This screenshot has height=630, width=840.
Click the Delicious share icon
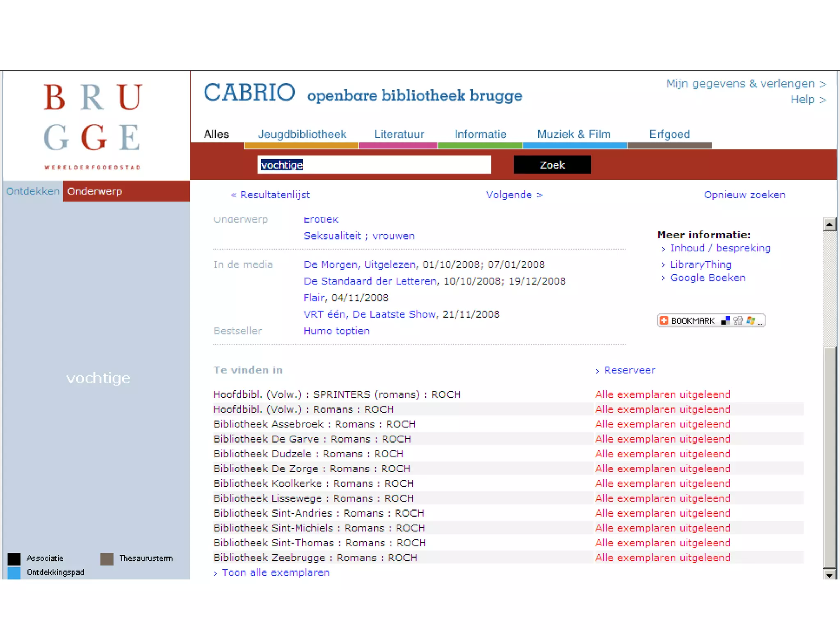tap(725, 320)
